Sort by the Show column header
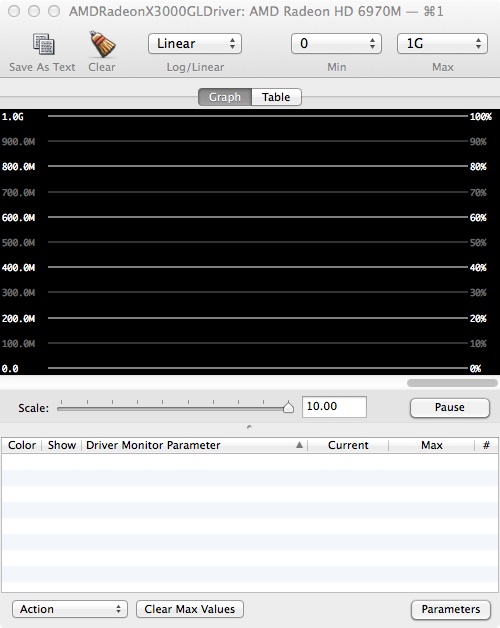Screen dimensions: 500x628 point(62,445)
